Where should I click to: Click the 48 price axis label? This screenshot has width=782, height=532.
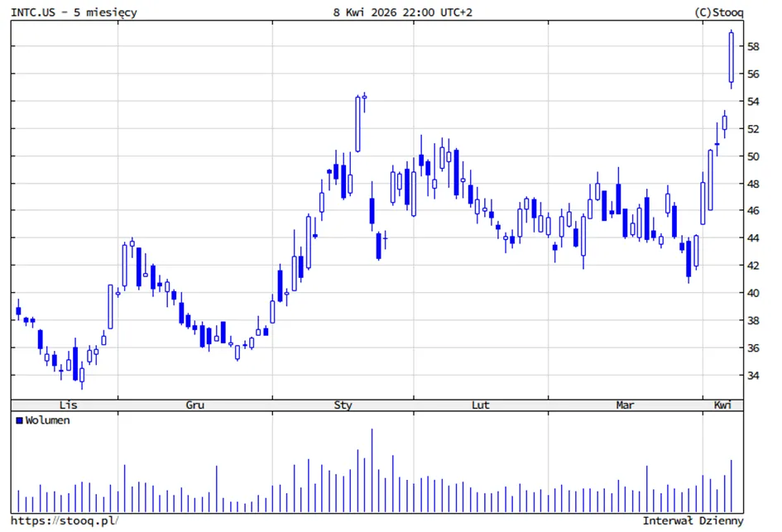click(x=753, y=184)
